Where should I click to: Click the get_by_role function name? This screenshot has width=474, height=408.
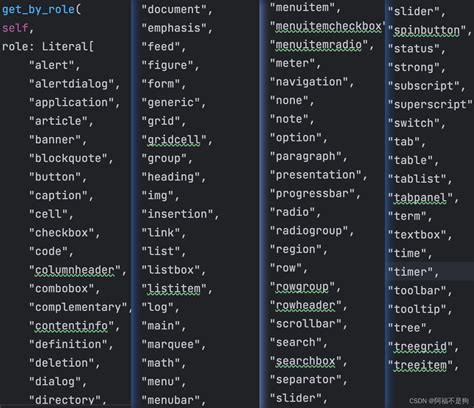(x=38, y=9)
